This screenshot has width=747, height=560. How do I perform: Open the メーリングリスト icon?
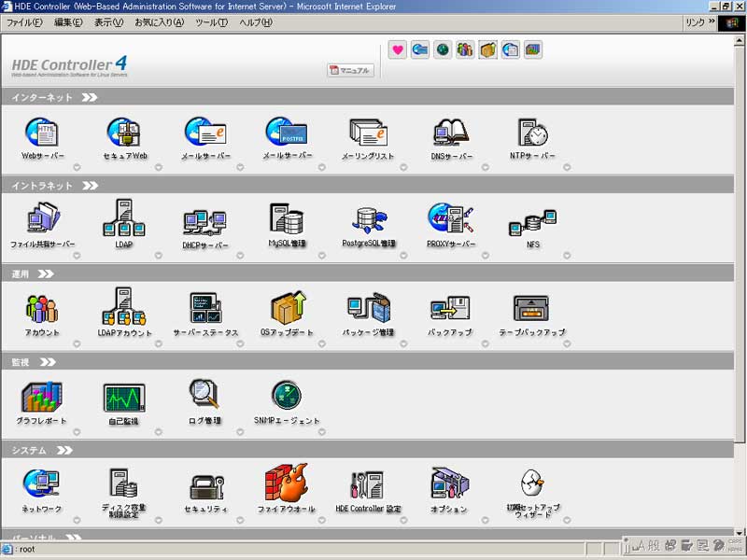[368, 132]
